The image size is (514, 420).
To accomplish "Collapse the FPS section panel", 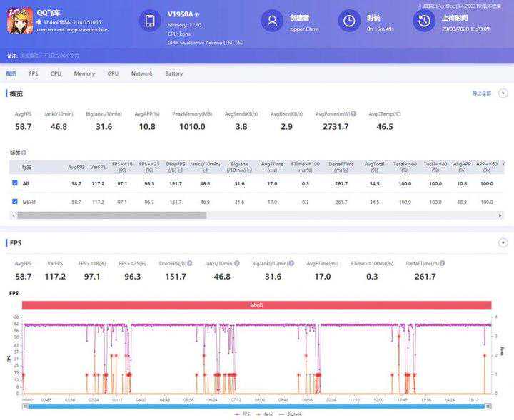I will [503, 242].
